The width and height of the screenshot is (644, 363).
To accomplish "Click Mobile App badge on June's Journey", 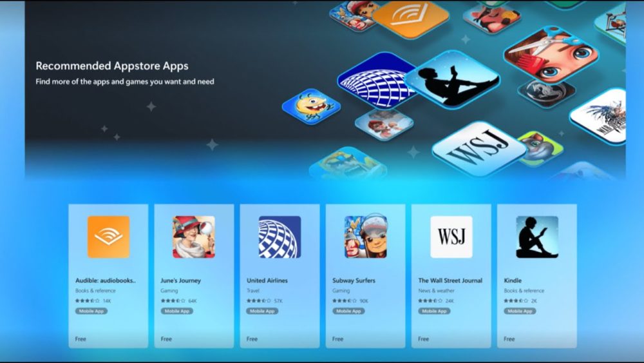I will coord(177,311).
